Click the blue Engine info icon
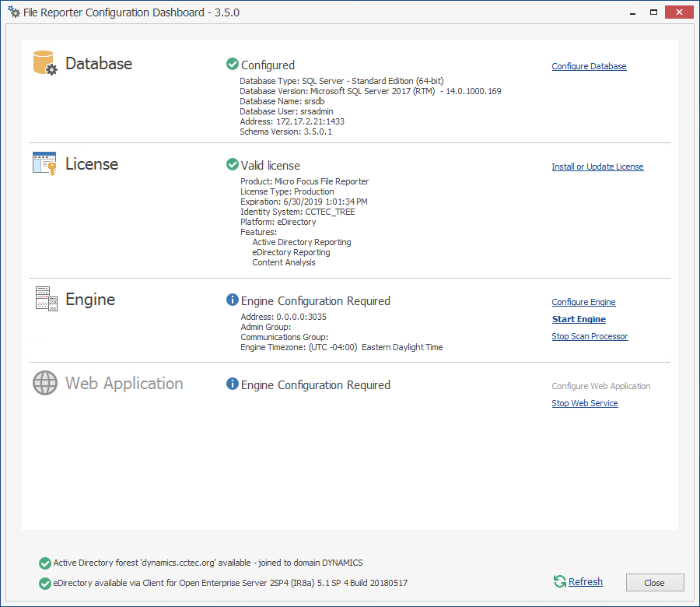Screen dimensions: 700x607 coord(232,300)
